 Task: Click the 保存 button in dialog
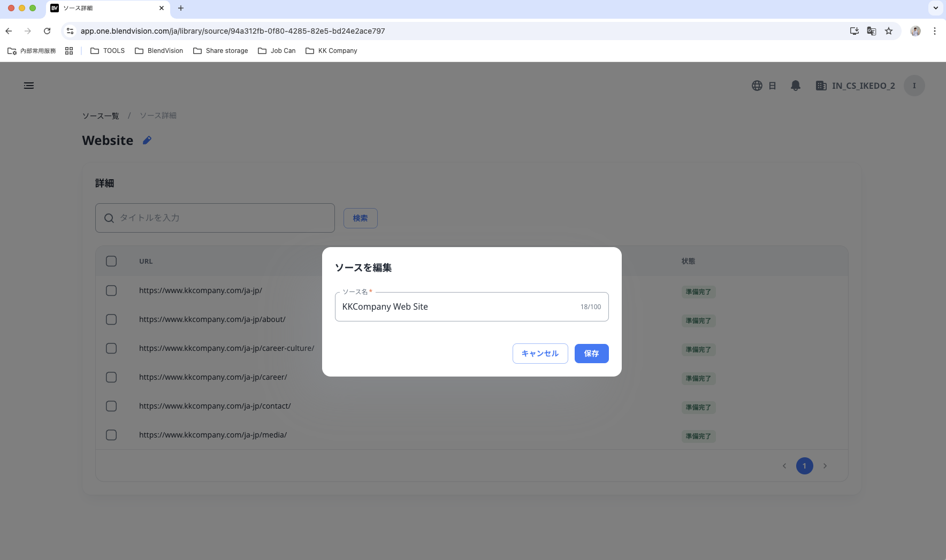click(x=592, y=354)
